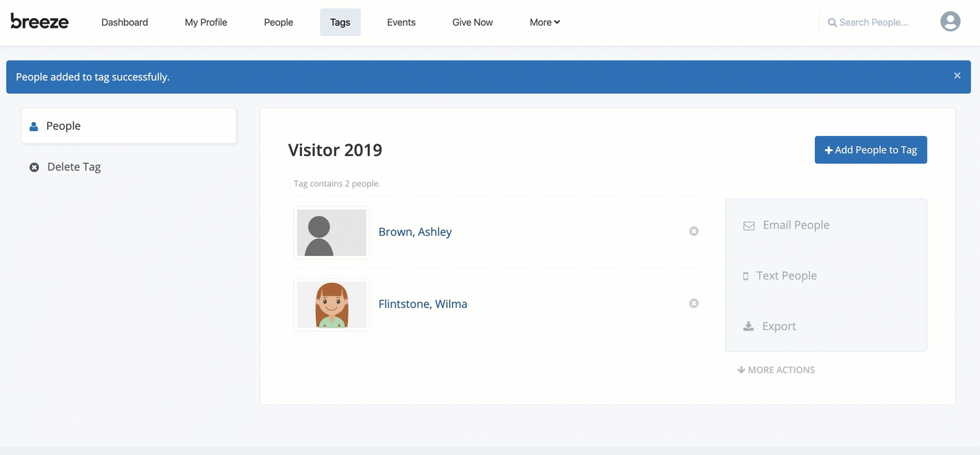Click the breeze logo
The width and height of the screenshot is (980, 455).
(40, 22)
